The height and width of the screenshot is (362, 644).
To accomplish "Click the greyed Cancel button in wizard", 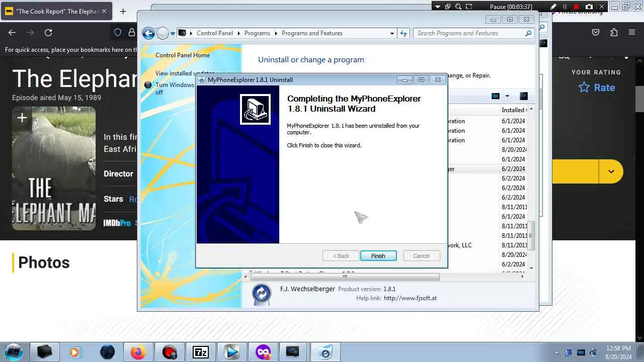I will tap(421, 256).
